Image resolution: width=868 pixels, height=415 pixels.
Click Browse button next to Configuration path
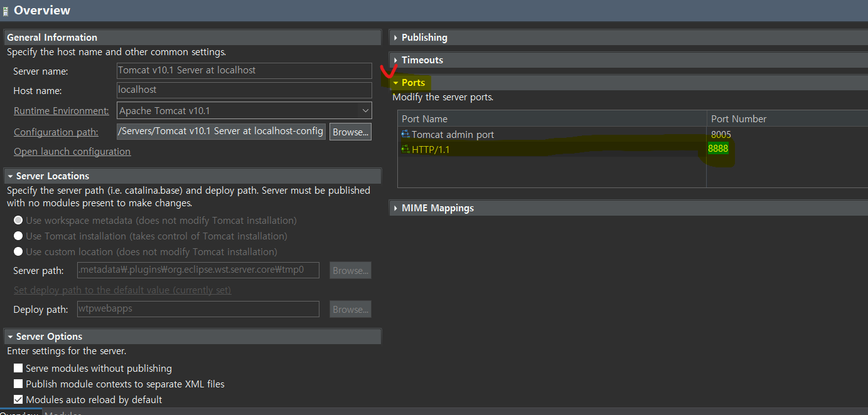click(x=350, y=132)
